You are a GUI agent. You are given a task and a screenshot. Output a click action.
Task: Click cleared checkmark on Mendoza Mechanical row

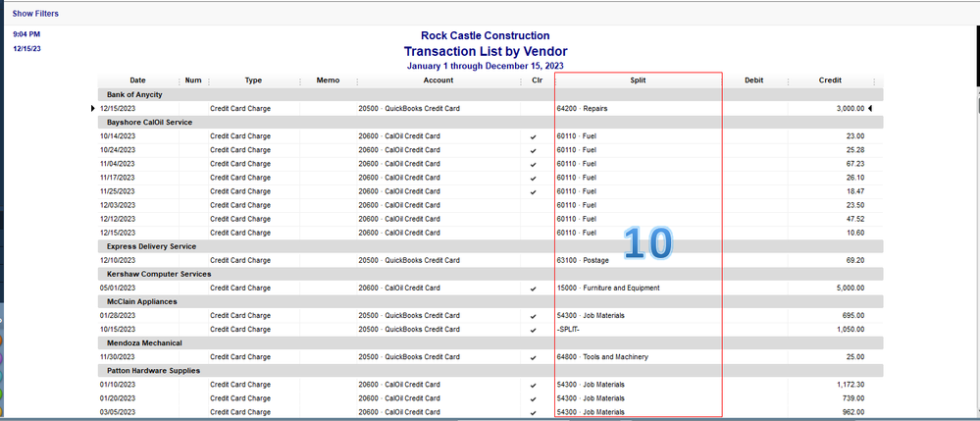point(534,357)
